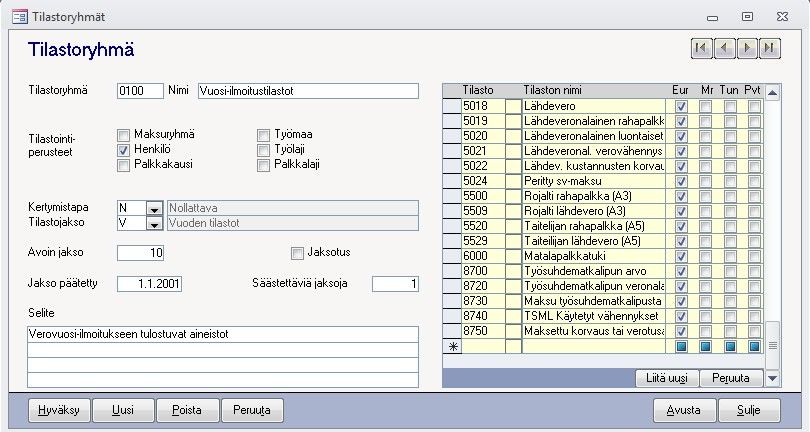This screenshot has width=810, height=432.
Task: Click the Avoin jakso input field
Action: pyautogui.click(x=140, y=252)
